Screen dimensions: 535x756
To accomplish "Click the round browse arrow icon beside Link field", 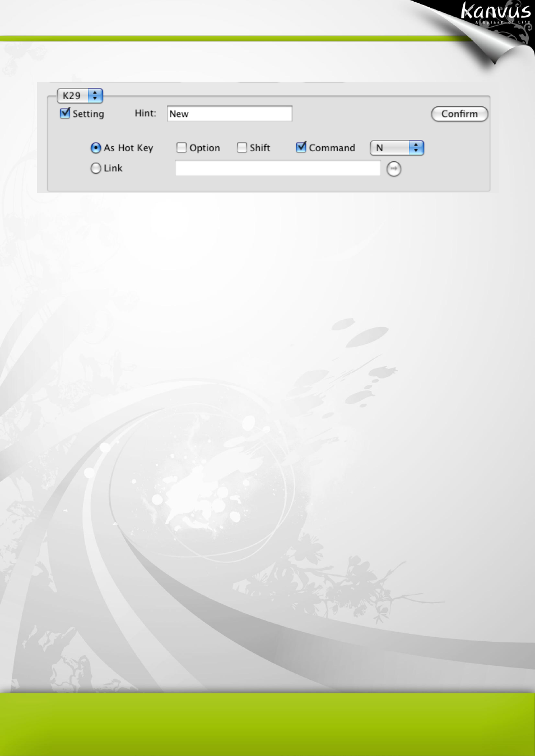I will [394, 169].
